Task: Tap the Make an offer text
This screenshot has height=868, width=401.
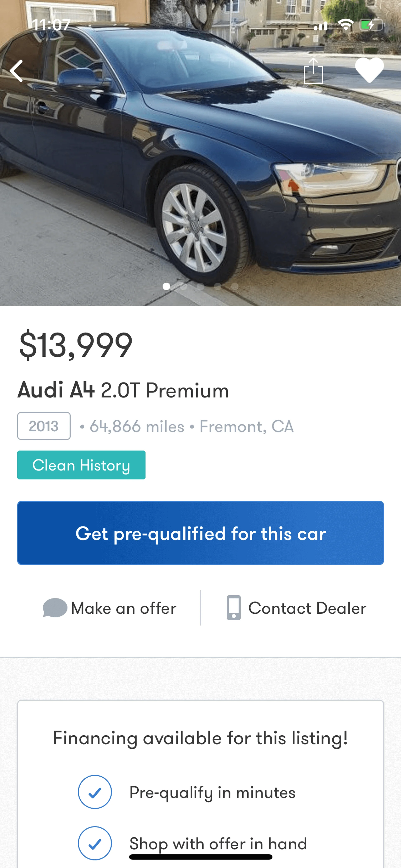Action: [x=124, y=608]
